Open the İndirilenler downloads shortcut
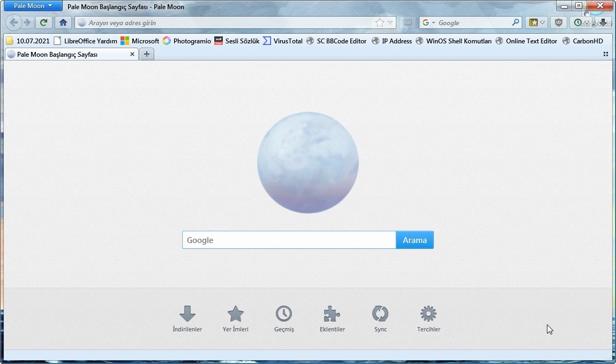This screenshot has width=616, height=364. (187, 319)
